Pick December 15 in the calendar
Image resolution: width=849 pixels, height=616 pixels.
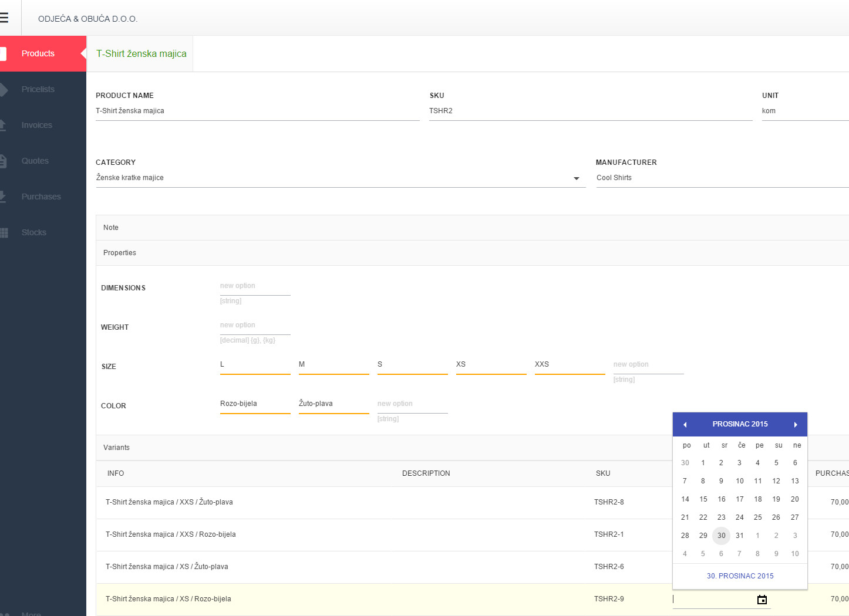point(703,499)
